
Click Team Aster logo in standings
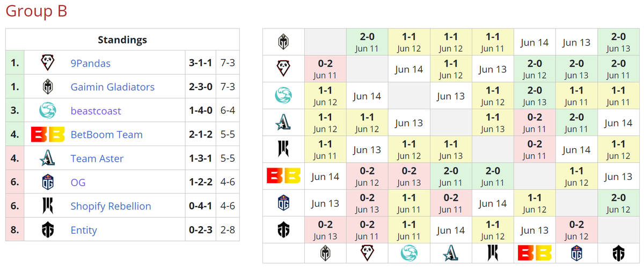click(47, 158)
